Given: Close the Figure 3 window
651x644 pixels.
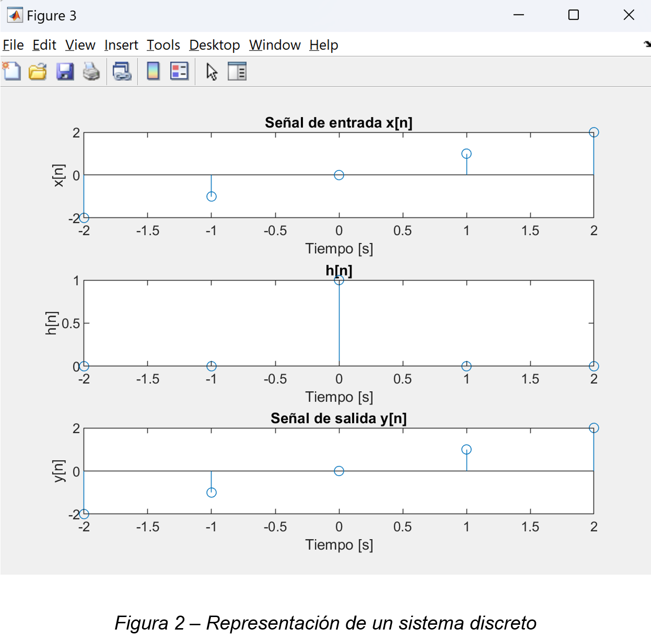Looking at the screenshot, I should tap(629, 15).
